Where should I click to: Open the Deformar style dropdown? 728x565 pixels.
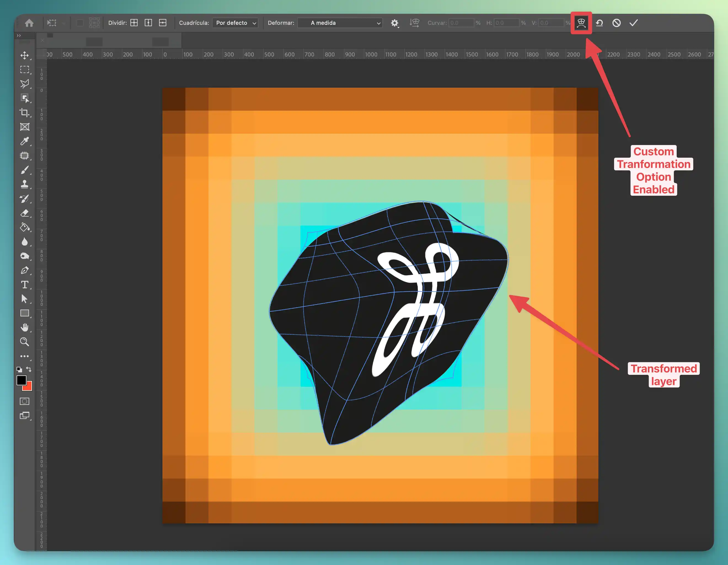tap(340, 23)
